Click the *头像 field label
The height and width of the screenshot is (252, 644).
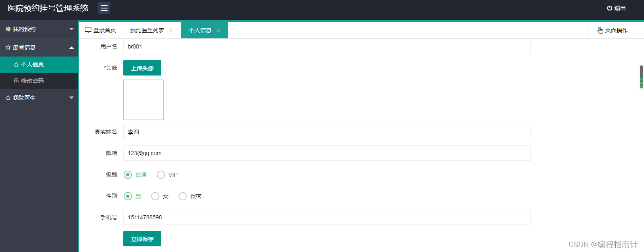click(110, 68)
